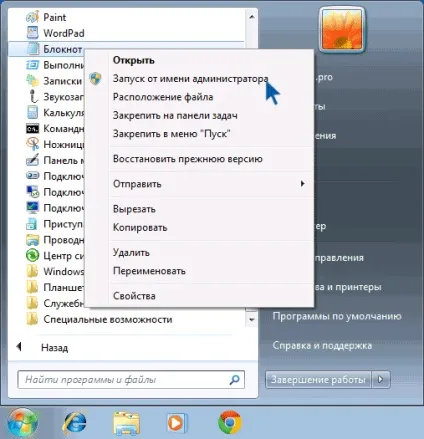424x439 pixels.
Task: Open Программы по умолчанию link
Action: click(337, 316)
